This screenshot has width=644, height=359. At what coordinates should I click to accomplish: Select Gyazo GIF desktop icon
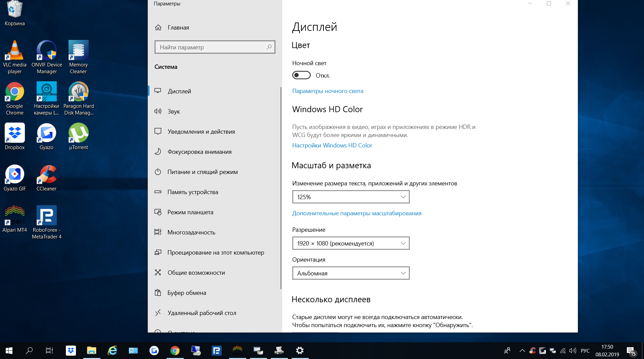click(15, 178)
